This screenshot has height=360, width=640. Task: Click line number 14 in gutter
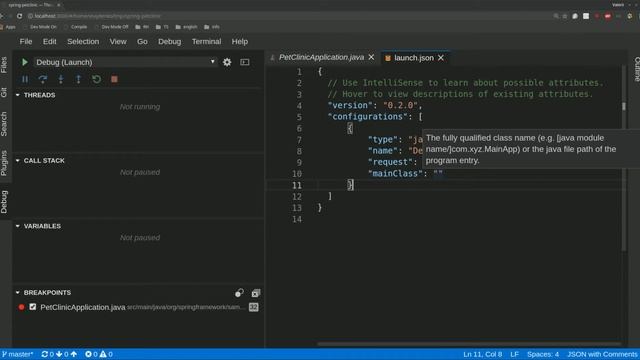click(x=297, y=220)
